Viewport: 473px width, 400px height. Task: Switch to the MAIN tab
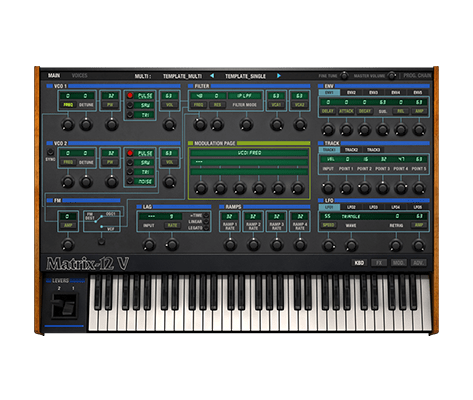(x=54, y=76)
